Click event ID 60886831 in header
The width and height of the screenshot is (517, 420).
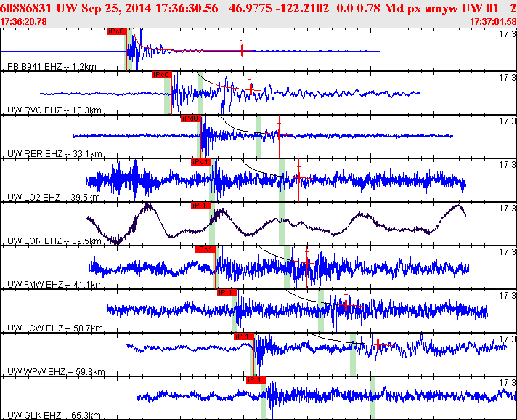click(26, 8)
